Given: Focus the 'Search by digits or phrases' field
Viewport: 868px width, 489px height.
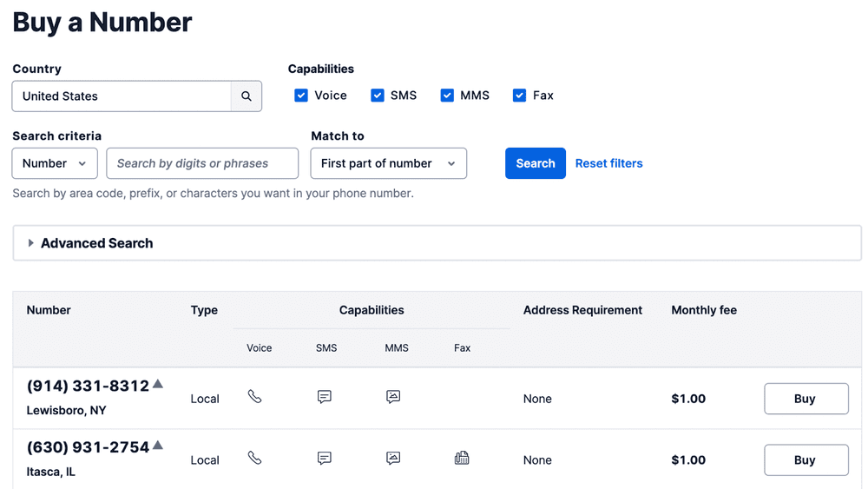Looking at the screenshot, I should pyautogui.click(x=202, y=163).
